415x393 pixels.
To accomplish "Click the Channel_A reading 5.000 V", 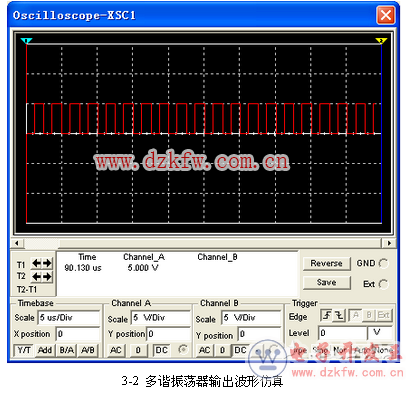I will [x=143, y=268].
